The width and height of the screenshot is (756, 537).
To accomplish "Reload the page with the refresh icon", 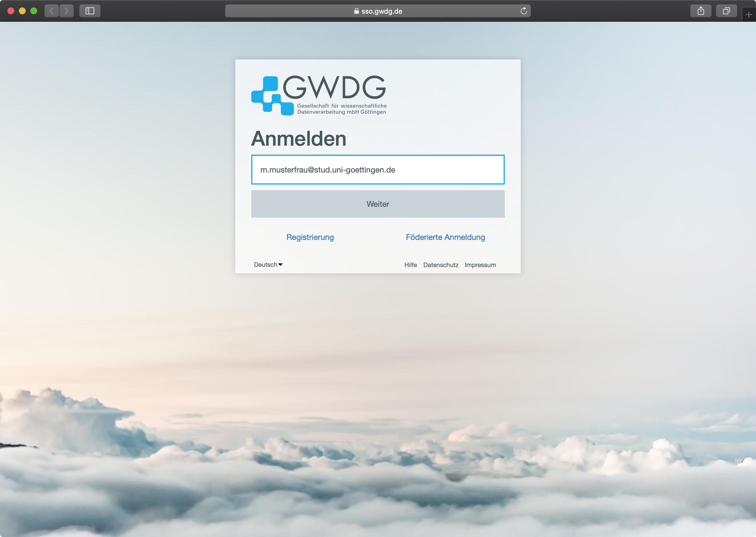I will tap(524, 11).
